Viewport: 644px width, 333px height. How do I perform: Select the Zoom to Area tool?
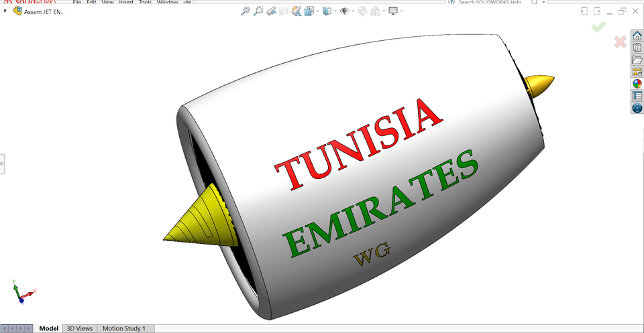click(258, 11)
